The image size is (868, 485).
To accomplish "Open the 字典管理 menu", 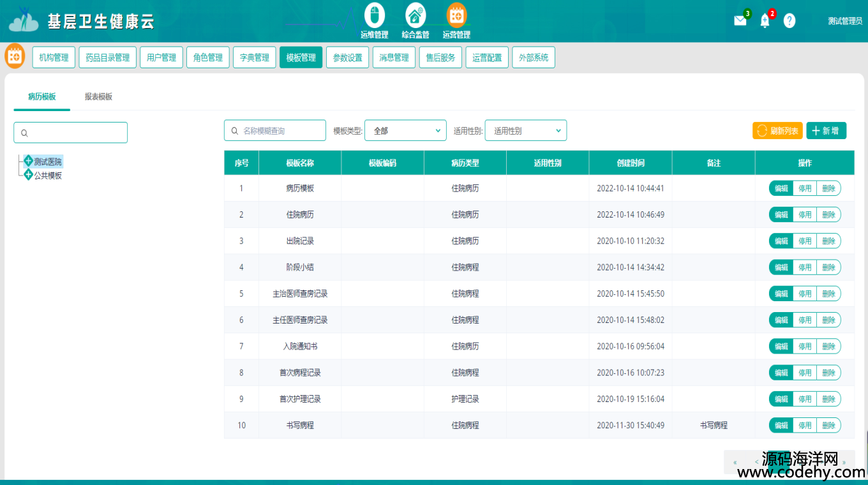I will pyautogui.click(x=255, y=57).
